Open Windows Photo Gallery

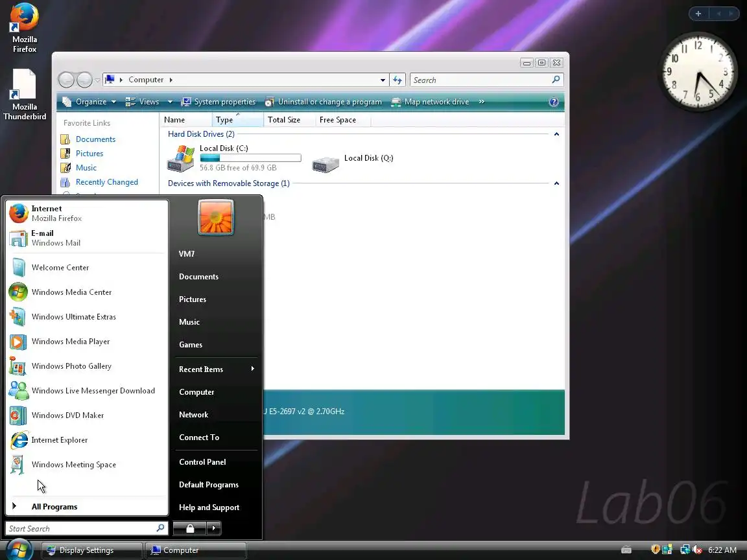[87, 366]
